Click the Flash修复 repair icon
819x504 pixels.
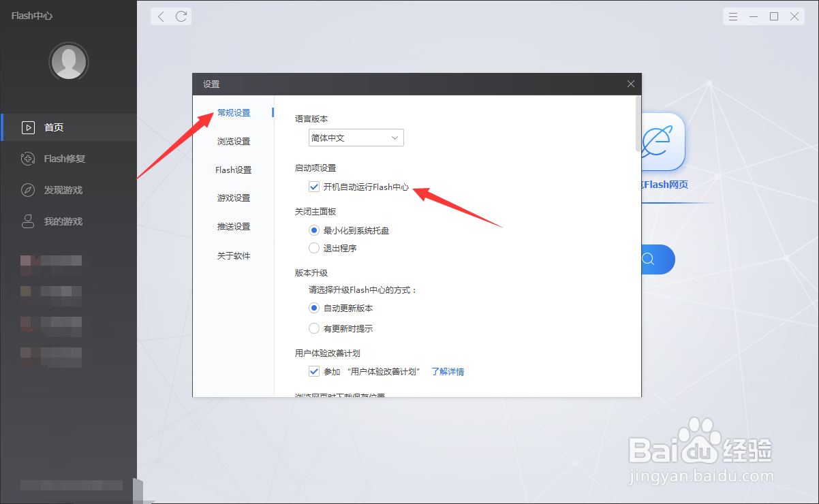click(28, 159)
